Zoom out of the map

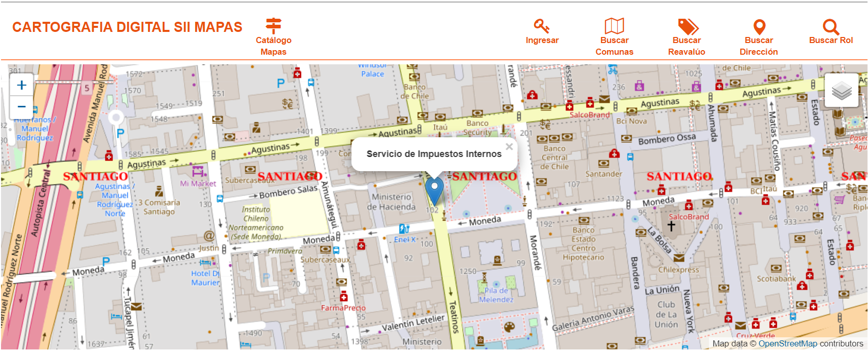tap(22, 107)
